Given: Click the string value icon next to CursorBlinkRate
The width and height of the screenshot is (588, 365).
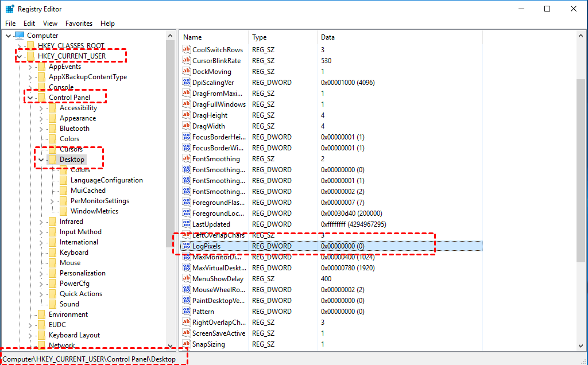Looking at the screenshot, I should pyautogui.click(x=186, y=61).
